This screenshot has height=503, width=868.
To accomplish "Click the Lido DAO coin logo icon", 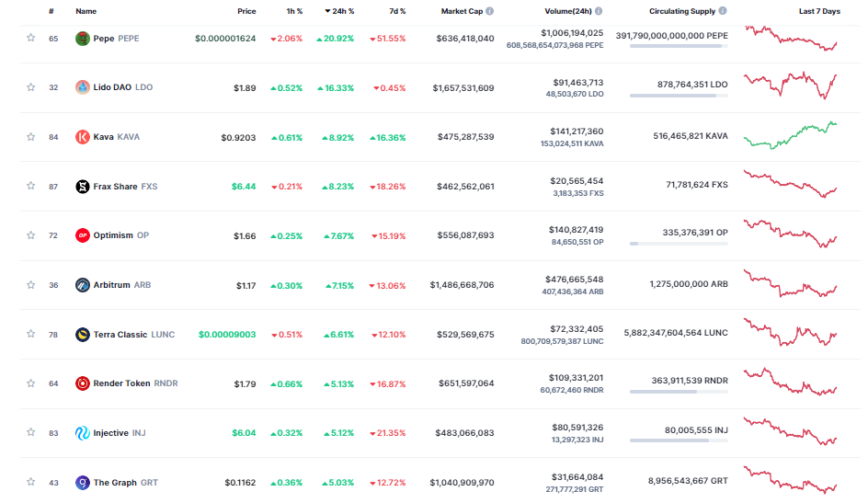I will pos(83,87).
